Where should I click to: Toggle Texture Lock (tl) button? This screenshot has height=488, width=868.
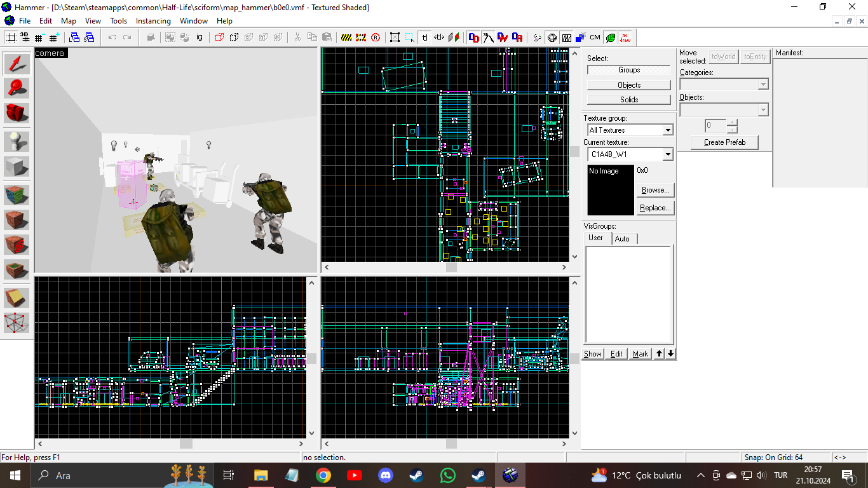coord(424,37)
